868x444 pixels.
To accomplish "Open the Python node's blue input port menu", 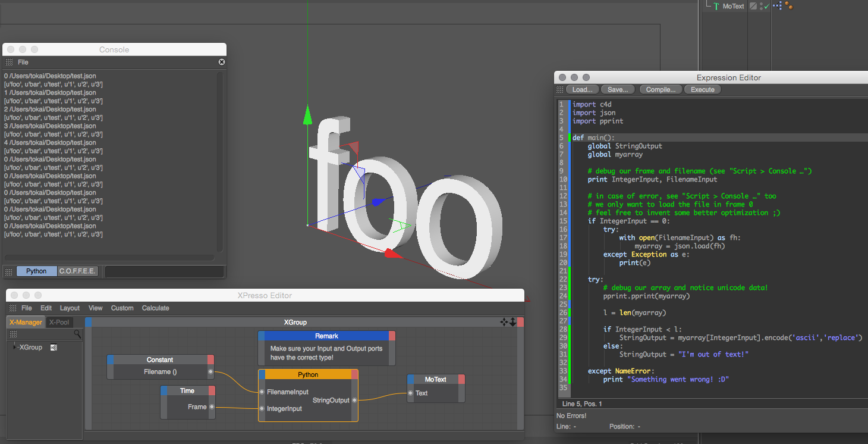I will [262, 374].
